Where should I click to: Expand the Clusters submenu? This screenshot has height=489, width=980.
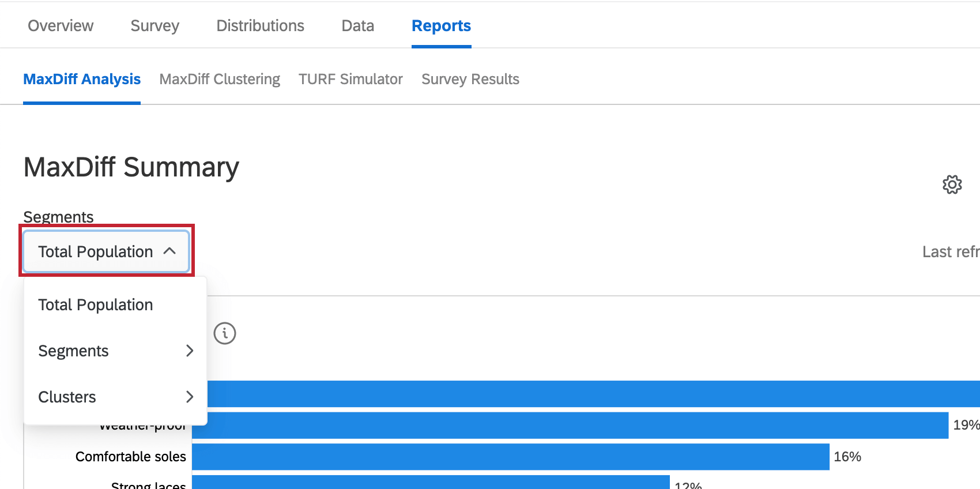pos(67,397)
